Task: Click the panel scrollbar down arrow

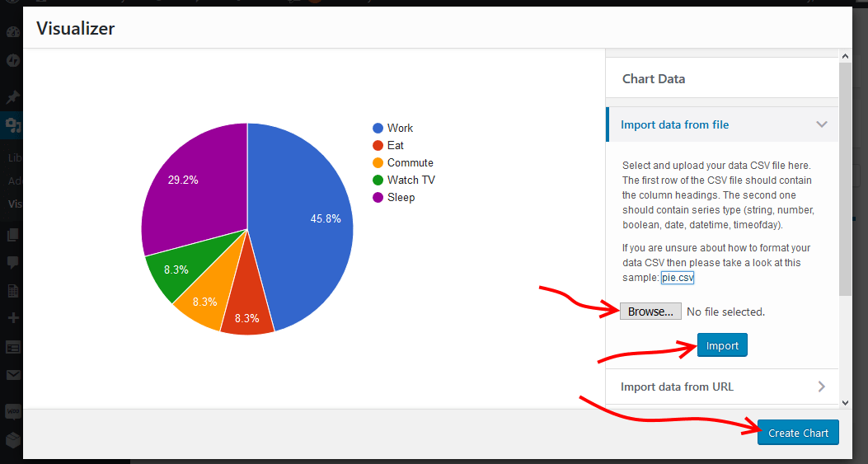Action: click(x=845, y=403)
